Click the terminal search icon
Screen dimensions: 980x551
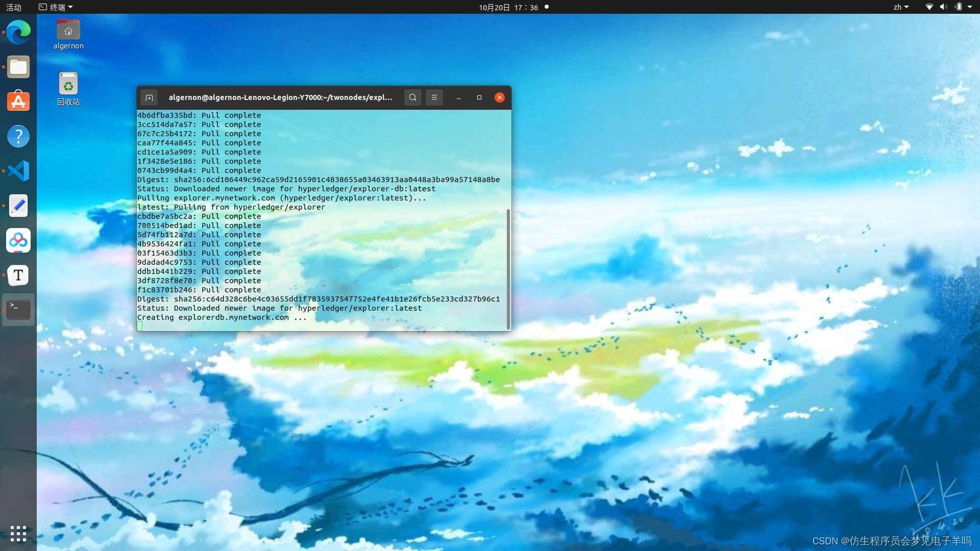pos(412,97)
